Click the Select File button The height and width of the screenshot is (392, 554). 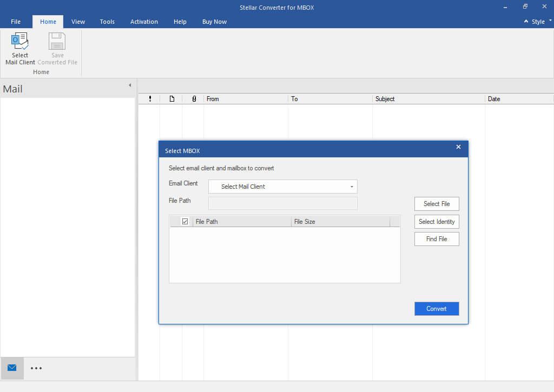[437, 204]
